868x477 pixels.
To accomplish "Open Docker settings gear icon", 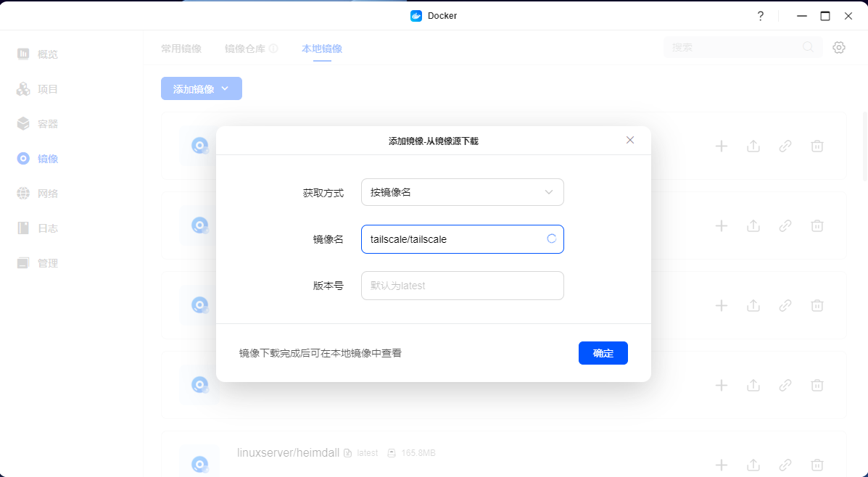I will pos(839,48).
